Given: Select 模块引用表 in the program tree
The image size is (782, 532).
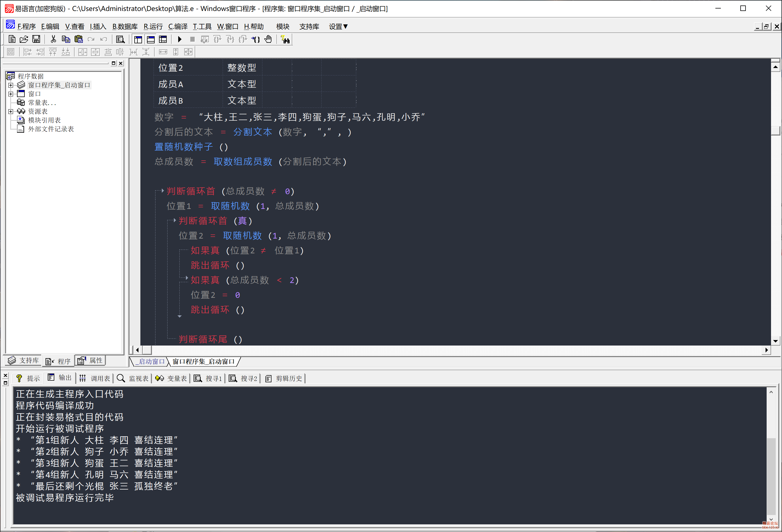Looking at the screenshot, I should 44,120.
